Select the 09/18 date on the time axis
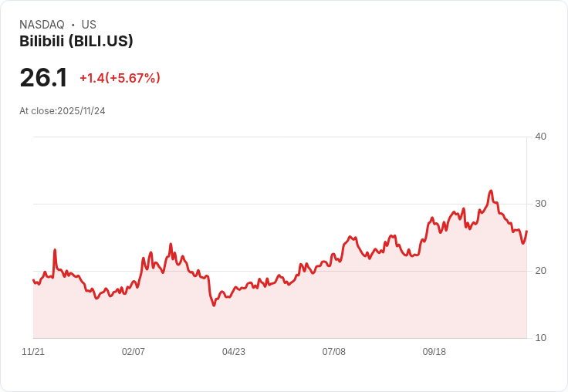568x392 pixels. pyautogui.click(x=434, y=352)
